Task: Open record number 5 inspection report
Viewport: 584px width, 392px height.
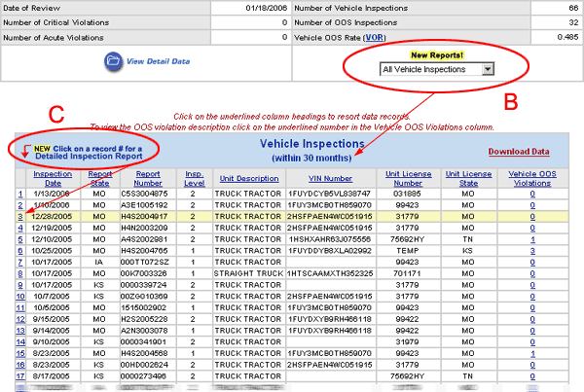Action: click(x=20, y=239)
